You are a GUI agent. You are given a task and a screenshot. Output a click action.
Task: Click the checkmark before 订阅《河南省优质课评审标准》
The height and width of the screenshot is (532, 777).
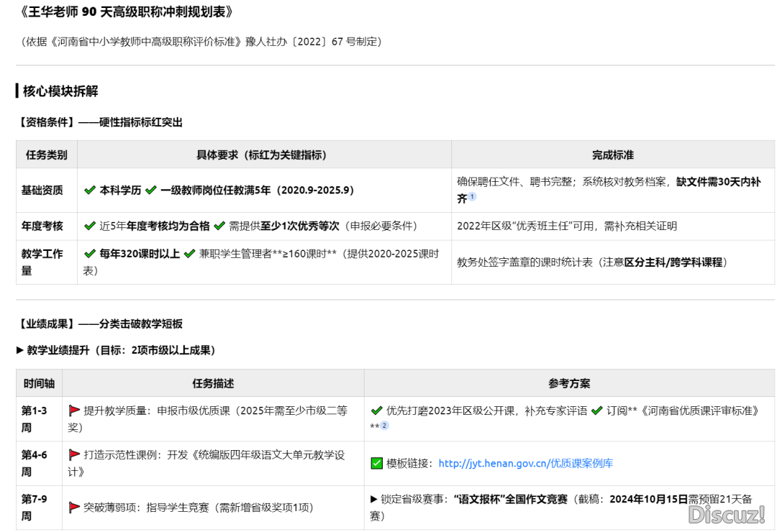click(x=597, y=411)
